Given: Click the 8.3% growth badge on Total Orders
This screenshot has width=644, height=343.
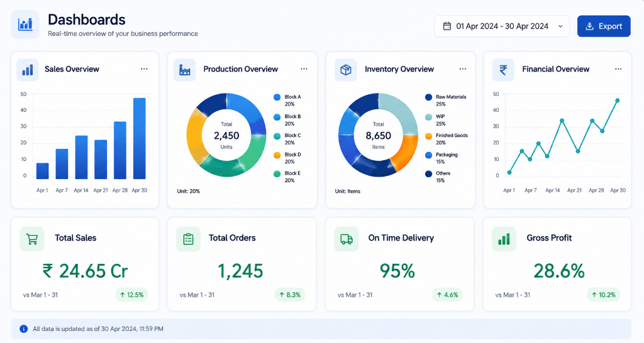Looking at the screenshot, I should tap(289, 295).
